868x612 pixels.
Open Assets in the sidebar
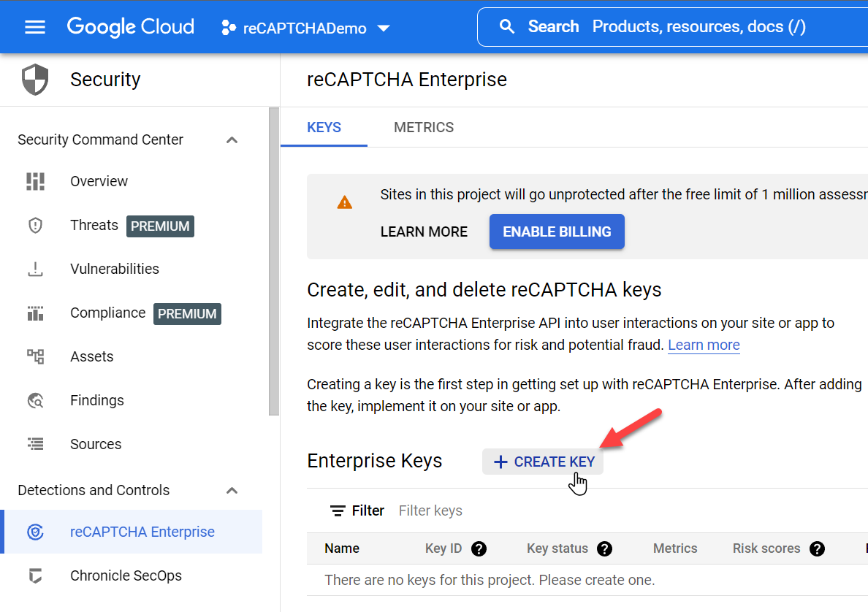(92, 356)
